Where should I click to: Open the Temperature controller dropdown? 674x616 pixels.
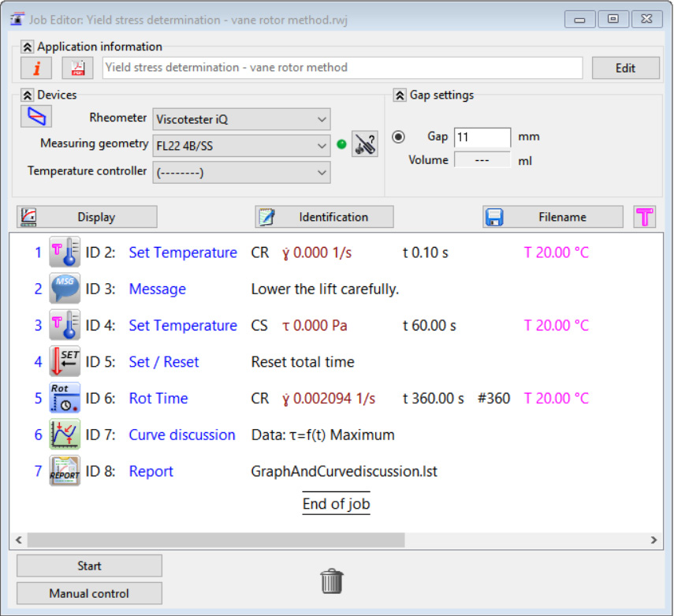point(241,172)
